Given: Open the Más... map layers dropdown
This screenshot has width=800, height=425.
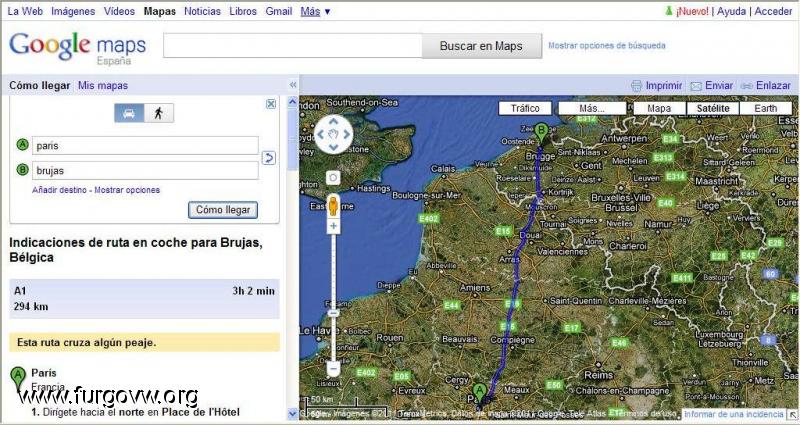Looking at the screenshot, I should (592, 108).
